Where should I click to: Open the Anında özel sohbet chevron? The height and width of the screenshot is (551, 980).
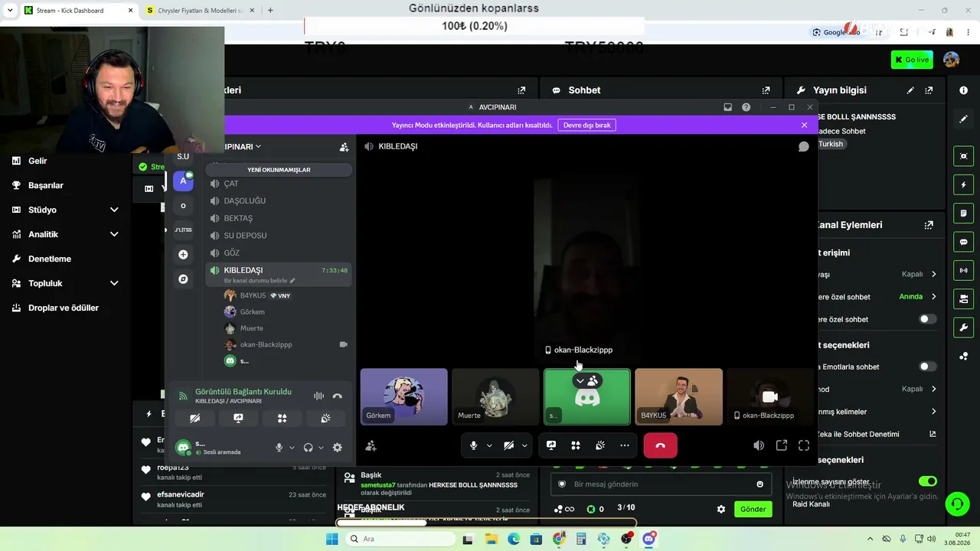pyautogui.click(x=933, y=297)
